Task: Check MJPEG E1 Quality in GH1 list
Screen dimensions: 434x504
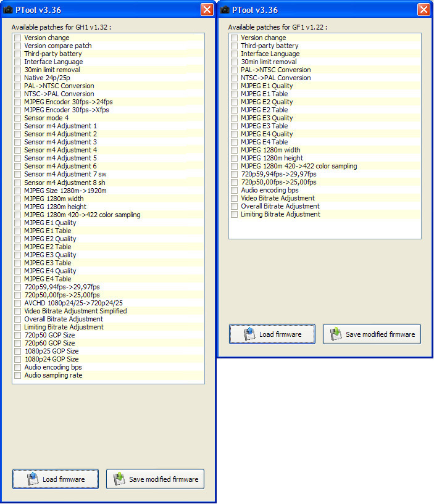Action: click(18, 223)
